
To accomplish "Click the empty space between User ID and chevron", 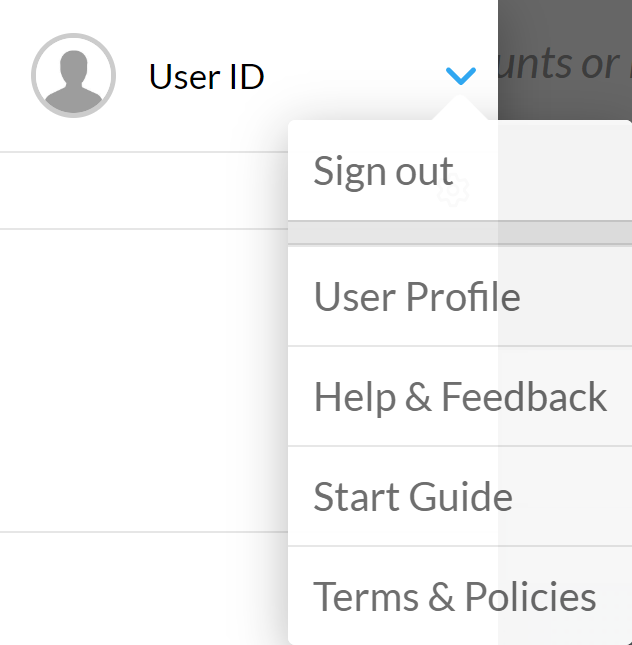I will point(350,77).
